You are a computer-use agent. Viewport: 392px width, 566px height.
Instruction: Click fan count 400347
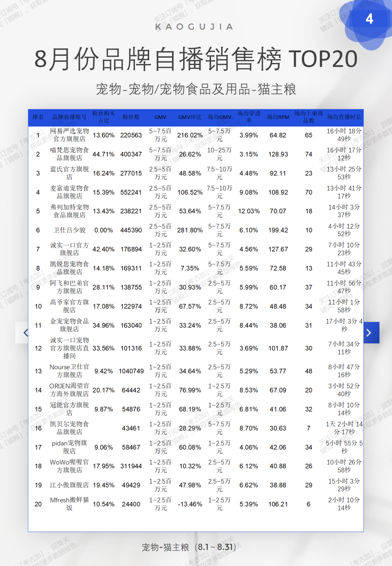point(131,154)
